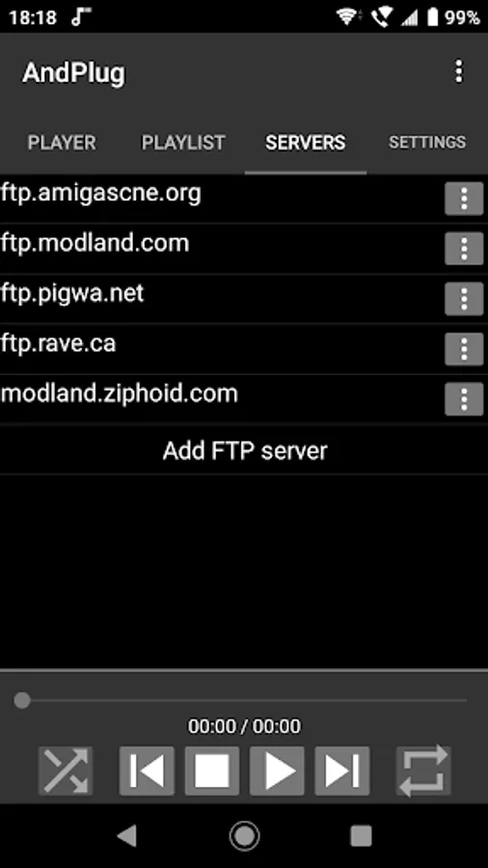Tap the Android home navigation button
The height and width of the screenshot is (868, 488).
[244, 836]
